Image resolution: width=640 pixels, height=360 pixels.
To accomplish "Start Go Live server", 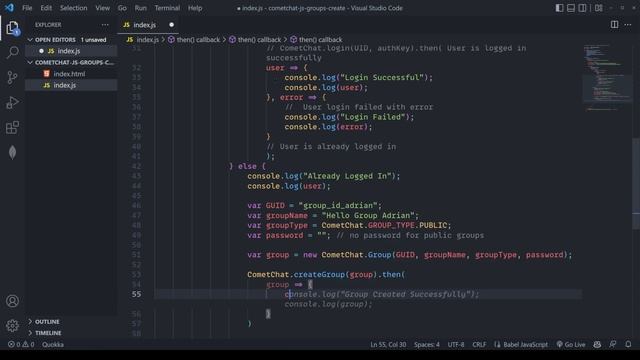I will coord(571,344).
